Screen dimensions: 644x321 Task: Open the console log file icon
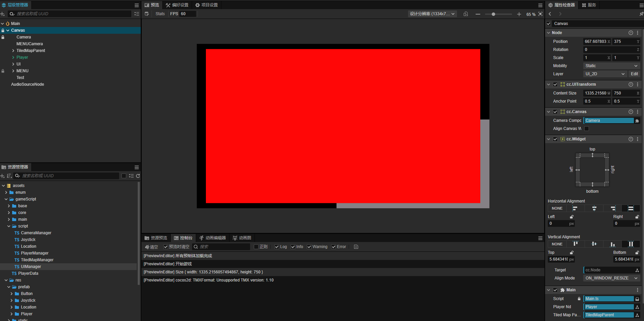pos(356,247)
